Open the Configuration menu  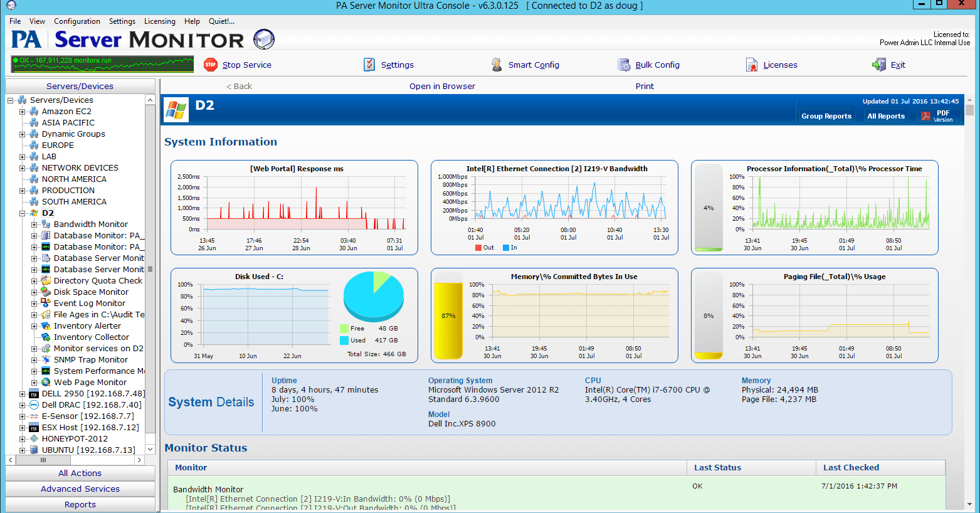[x=77, y=21]
